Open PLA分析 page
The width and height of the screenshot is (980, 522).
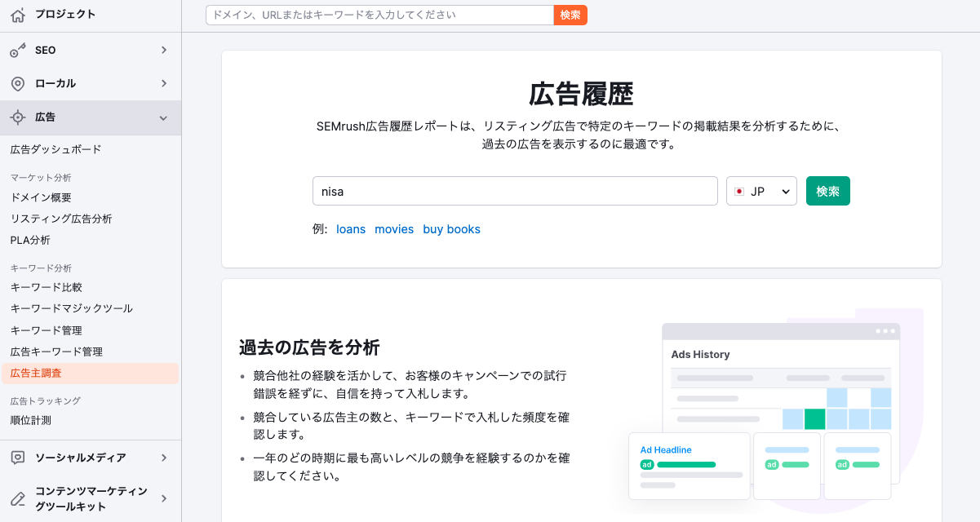30,240
